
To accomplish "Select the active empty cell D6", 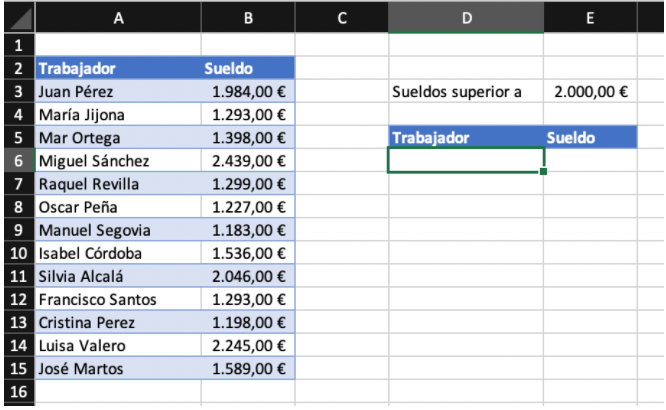I will coord(466,160).
